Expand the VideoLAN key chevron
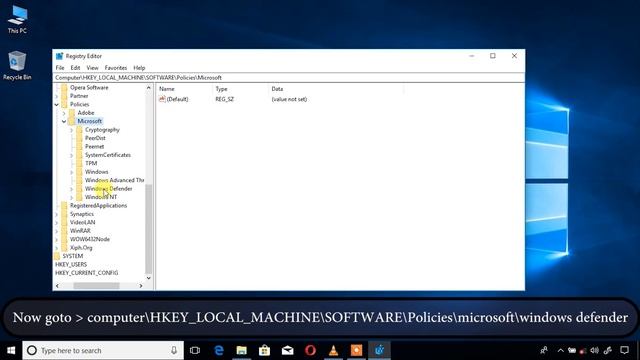Image resolution: width=640 pixels, height=360 pixels. [57, 223]
